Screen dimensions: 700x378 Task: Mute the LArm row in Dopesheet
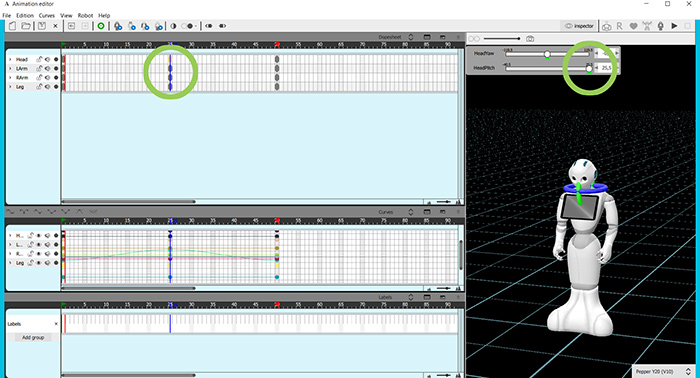tap(47, 68)
